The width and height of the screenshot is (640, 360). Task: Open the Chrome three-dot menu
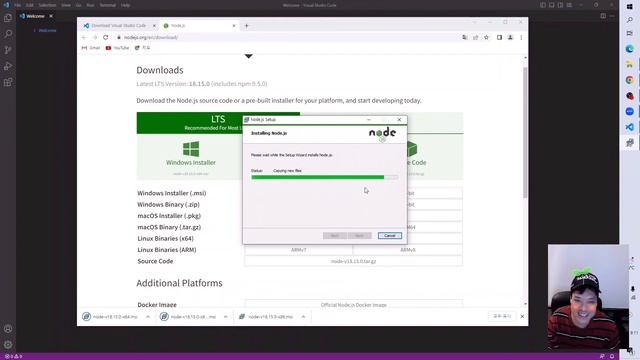(521, 38)
